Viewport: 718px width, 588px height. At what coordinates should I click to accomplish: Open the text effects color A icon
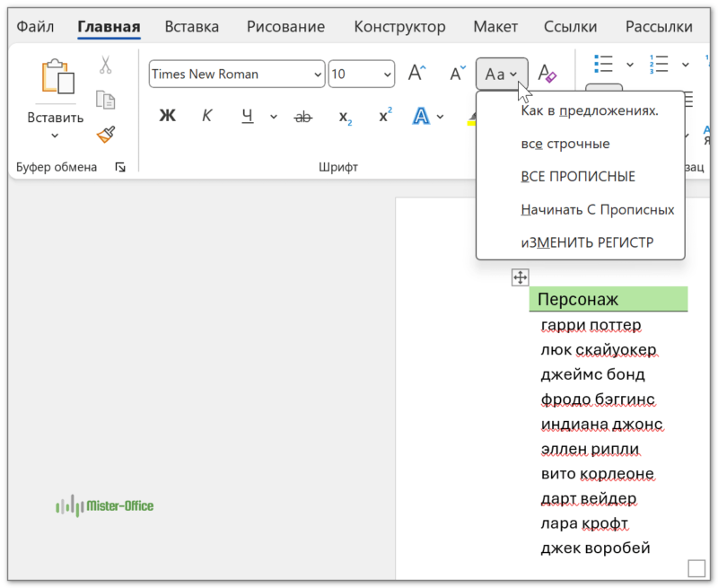click(x=421, y=117)
